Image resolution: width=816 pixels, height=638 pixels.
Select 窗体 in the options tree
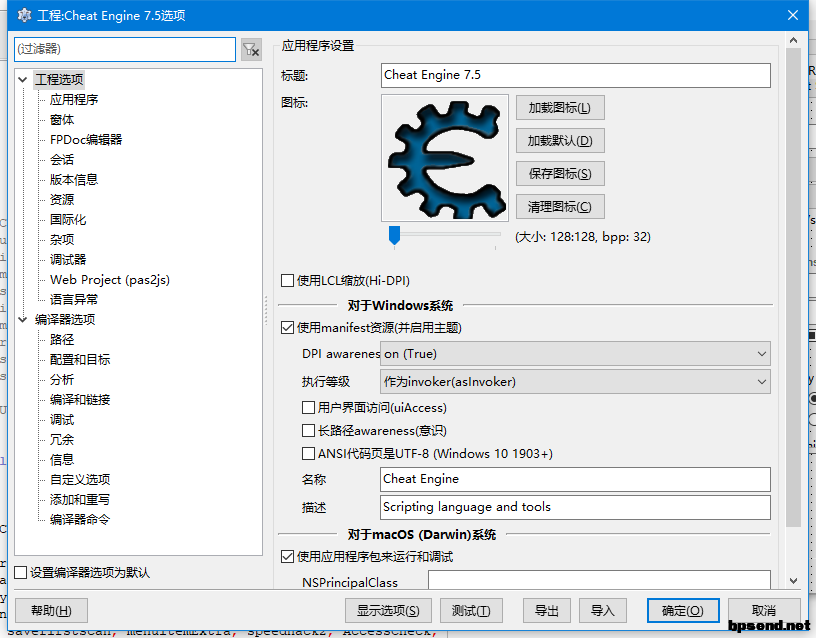62,120
